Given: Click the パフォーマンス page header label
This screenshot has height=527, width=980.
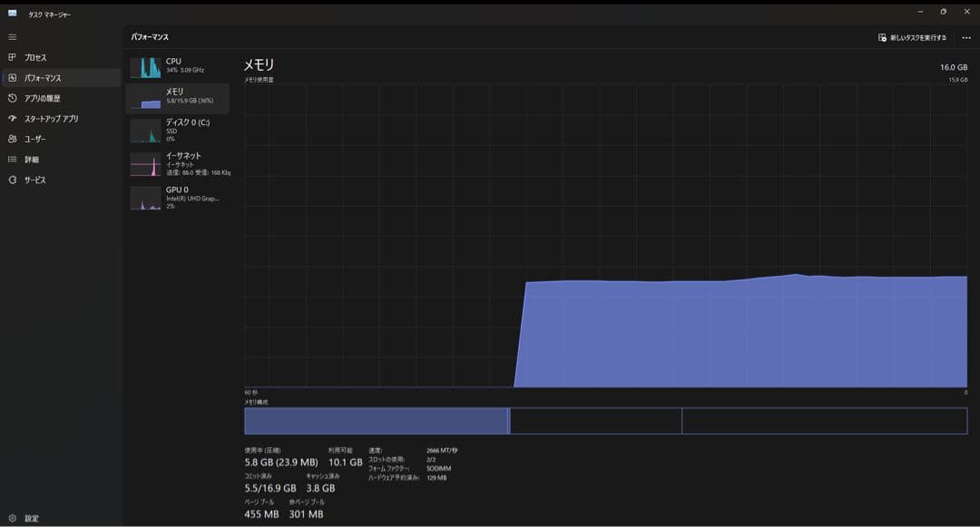Looking at the screenshot, I should click(150, 37).
